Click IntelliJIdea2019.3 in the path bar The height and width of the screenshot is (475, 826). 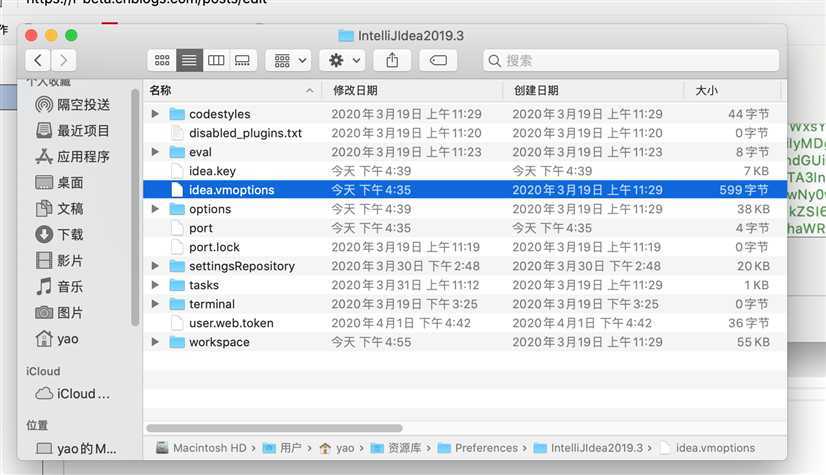tap(589, 448)
